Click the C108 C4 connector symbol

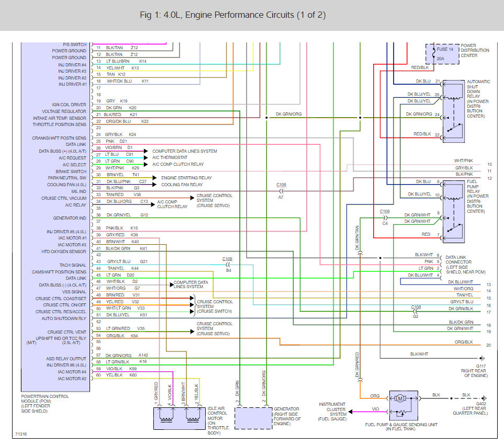[x=385, y=218]
